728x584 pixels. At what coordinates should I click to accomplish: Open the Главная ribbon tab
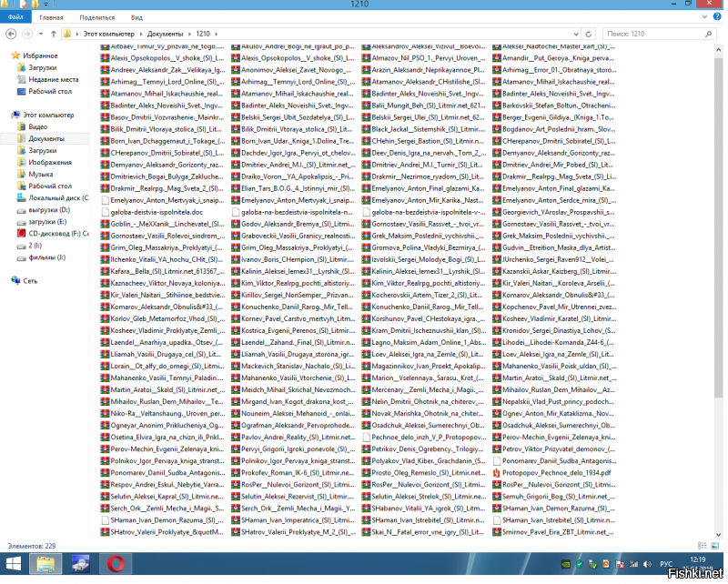[x=51, y=17]
